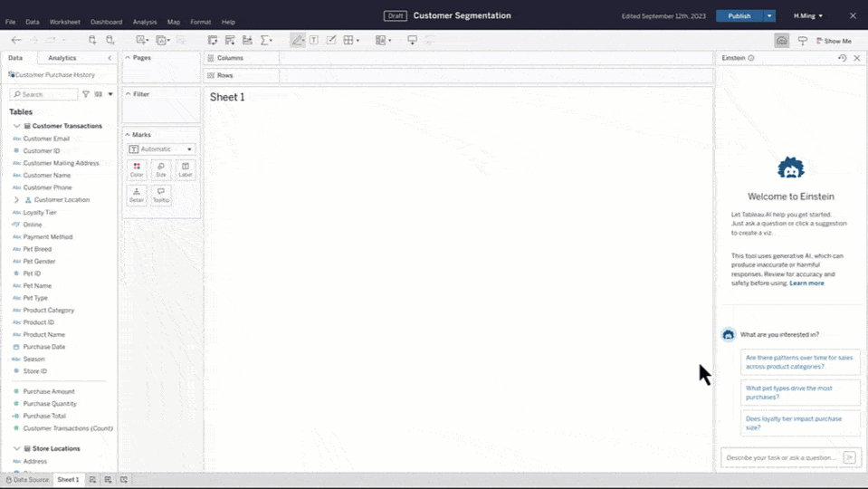Screen dimensions: 868x489
Task: Open the mark type Automatic dropdown
Action: [160, 149]
